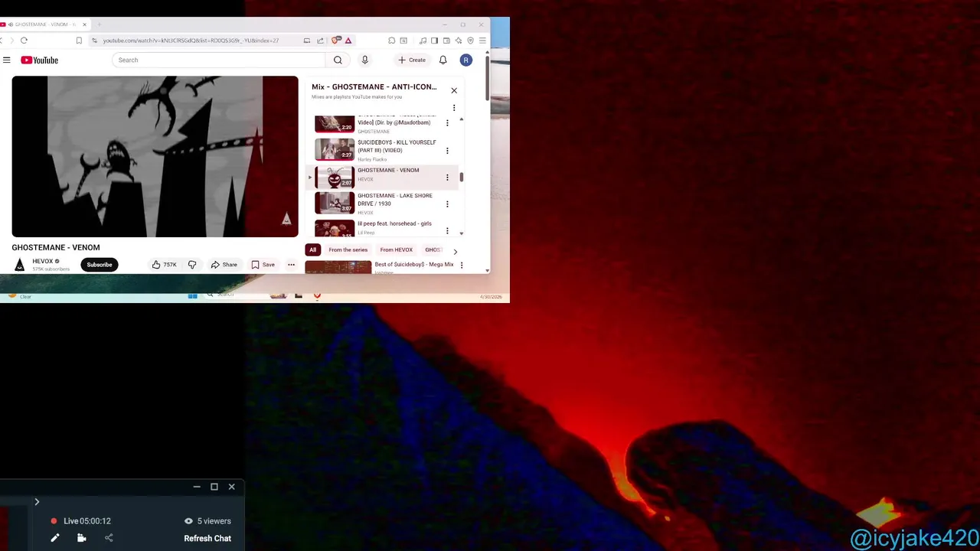Open options for KILL YOURSELF playlist item
Image resolution: width=980 pixels, height=551 pixels.
pyautogui.click(x=447, y=151)
